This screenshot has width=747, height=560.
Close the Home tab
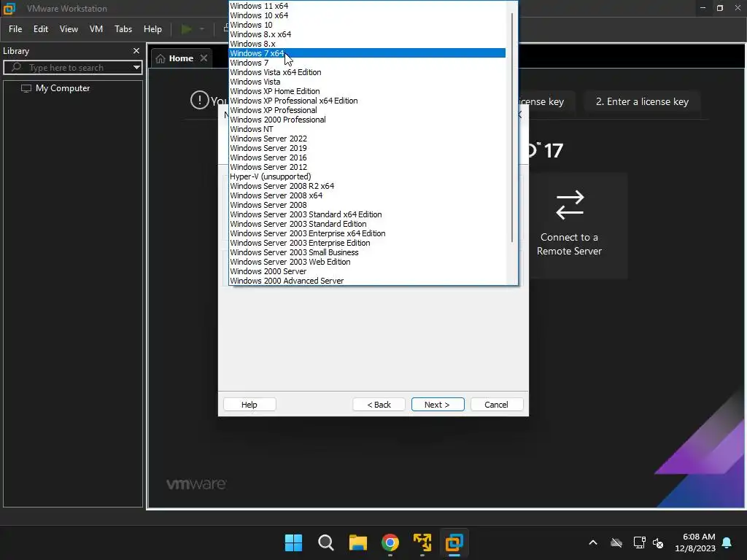point(204,58)
